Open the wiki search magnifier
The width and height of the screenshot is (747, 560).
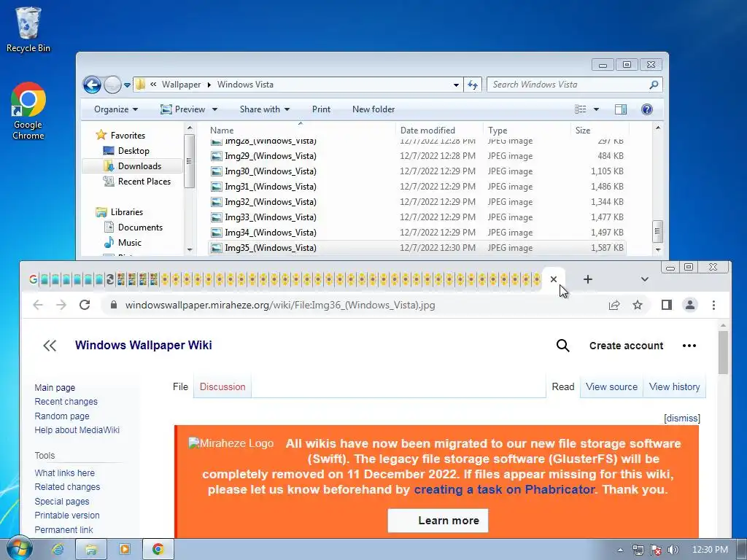pos(562,345)
